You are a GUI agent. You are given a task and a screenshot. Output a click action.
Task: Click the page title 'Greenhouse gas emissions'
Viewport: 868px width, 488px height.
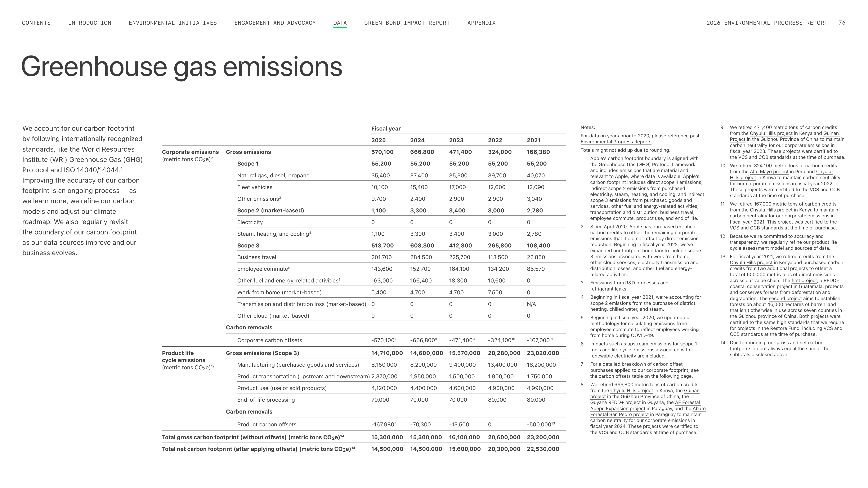182,67
